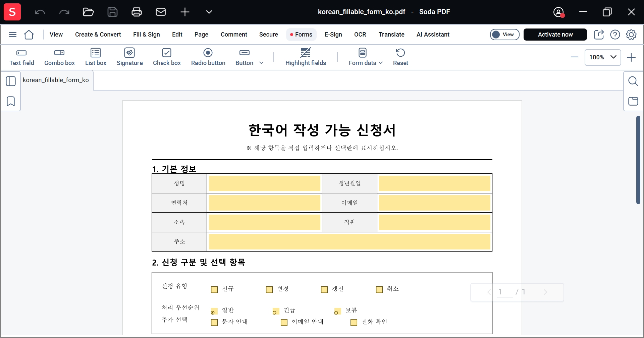The height and width of the screenshot is (338, 644).
Task: Open a file with folder icon
Action: 88,12
